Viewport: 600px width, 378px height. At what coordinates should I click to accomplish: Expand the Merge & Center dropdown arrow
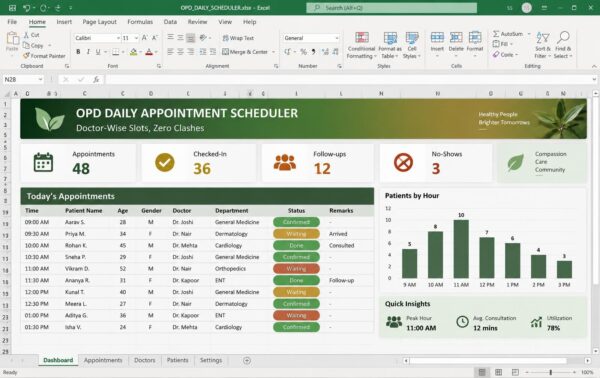[273, 52]
